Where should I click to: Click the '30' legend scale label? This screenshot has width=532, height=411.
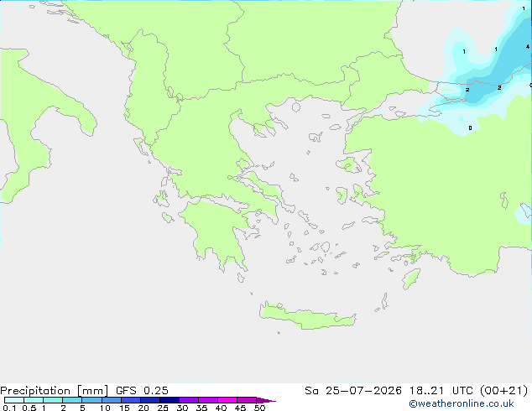pyautogui.click(x=182, y=408)
